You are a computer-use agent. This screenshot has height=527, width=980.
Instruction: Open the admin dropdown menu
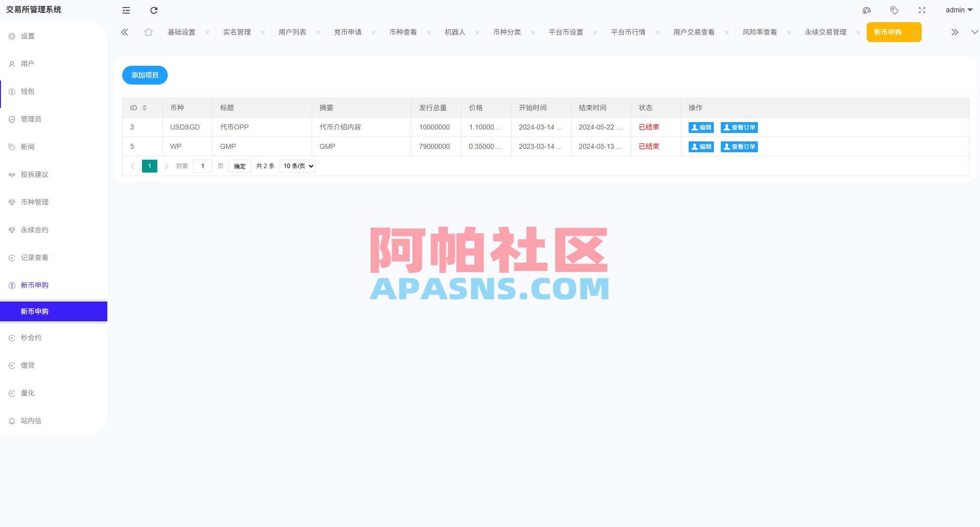point(958,10)
